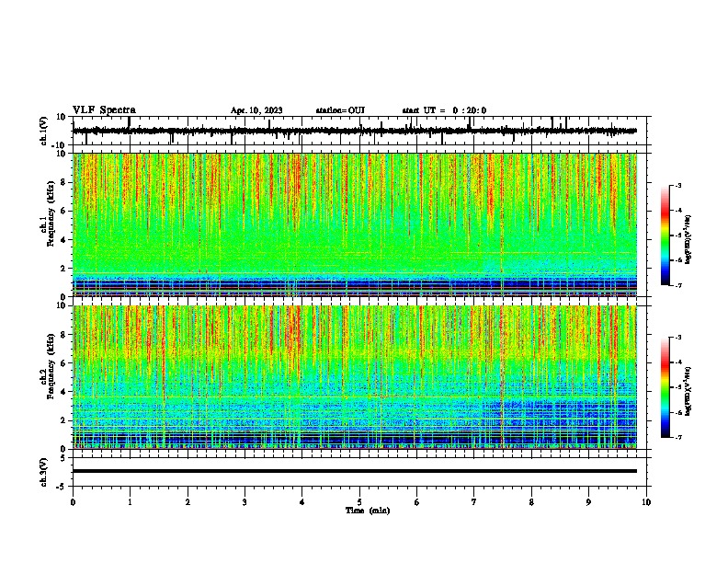Click the 'station=OUI' header label
The height and width of the screenshot is (563, 728).
pos(340,110)
